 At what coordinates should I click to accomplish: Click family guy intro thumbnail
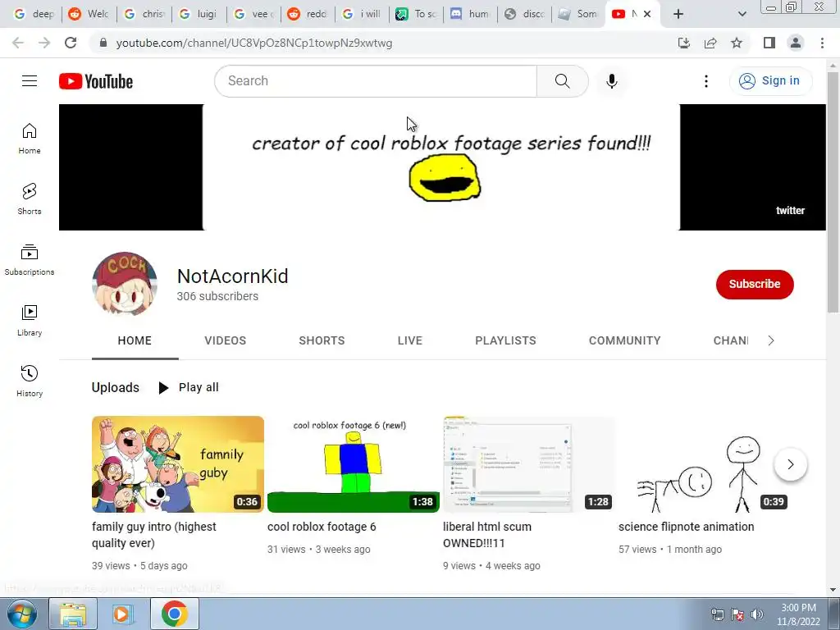tap(178, 464)
